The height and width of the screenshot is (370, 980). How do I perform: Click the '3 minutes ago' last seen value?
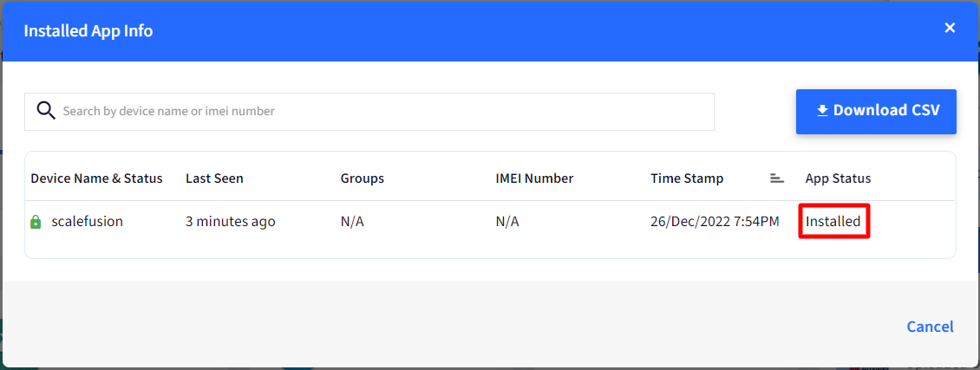[231, 222]
